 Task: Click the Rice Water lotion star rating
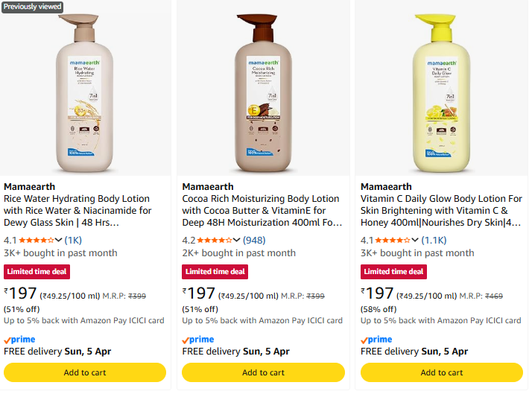coord(36,241)
